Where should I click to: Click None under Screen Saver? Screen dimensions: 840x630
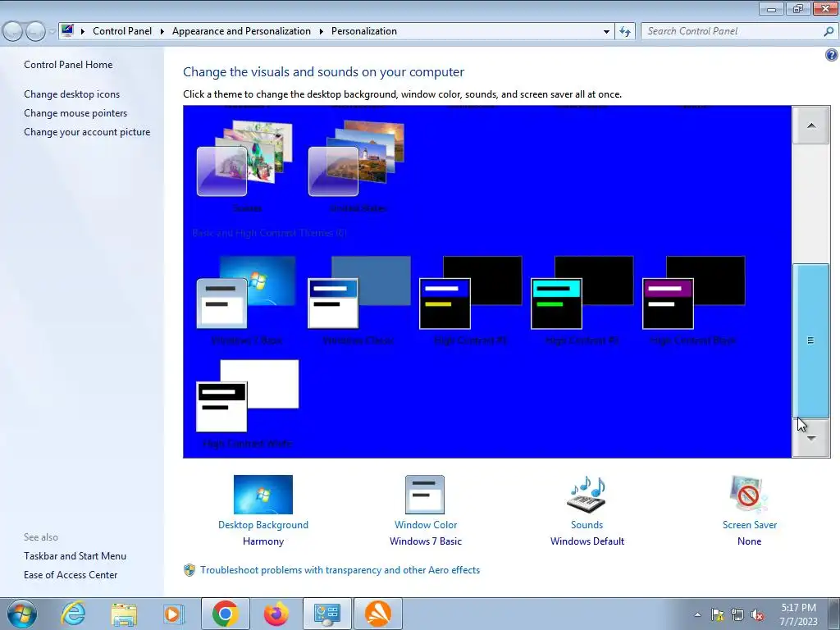749,541
